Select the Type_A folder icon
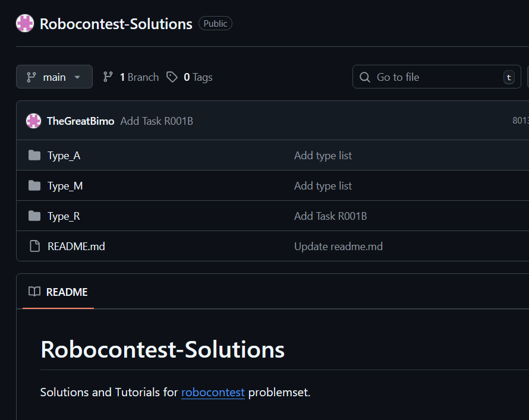Image resolution: width=529 pixels, height=420 pixels. click(34, 155)
